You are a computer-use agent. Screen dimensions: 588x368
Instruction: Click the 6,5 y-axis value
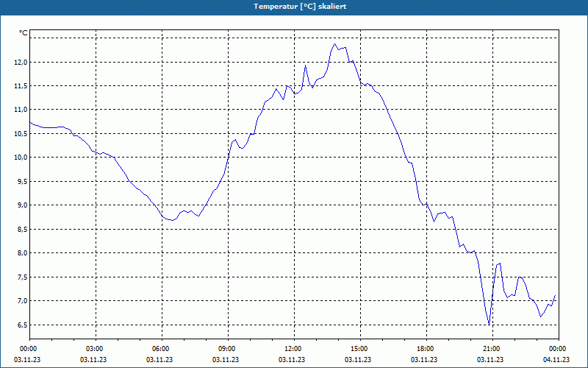coord(23,325)
